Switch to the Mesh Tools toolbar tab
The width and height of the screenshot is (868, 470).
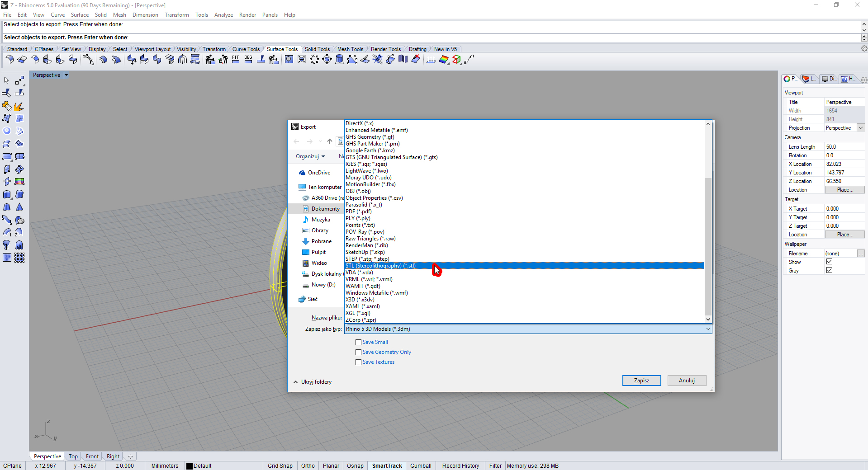pos(350,49)
